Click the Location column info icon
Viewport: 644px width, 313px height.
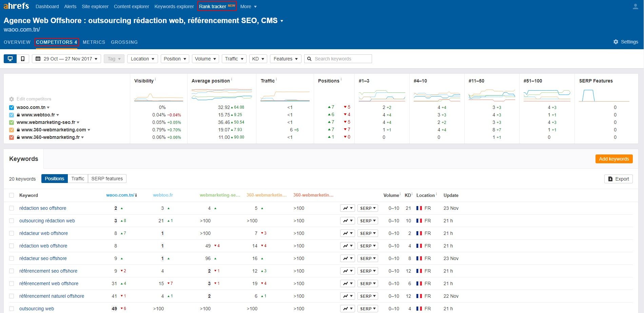pos(436,194)
